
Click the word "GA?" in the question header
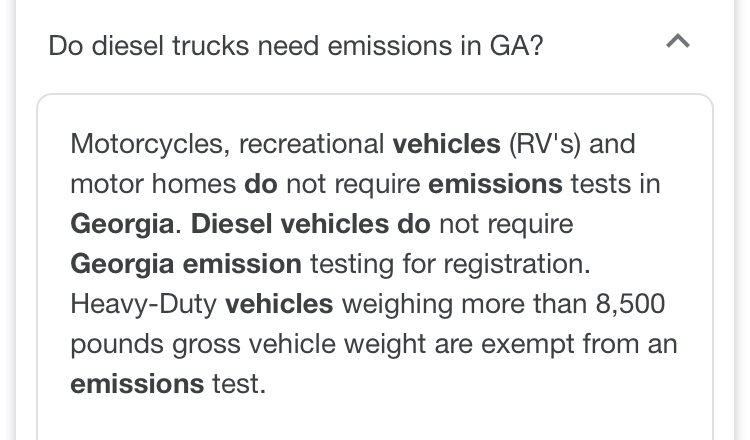pyautogui.click(x=516, y=46)
